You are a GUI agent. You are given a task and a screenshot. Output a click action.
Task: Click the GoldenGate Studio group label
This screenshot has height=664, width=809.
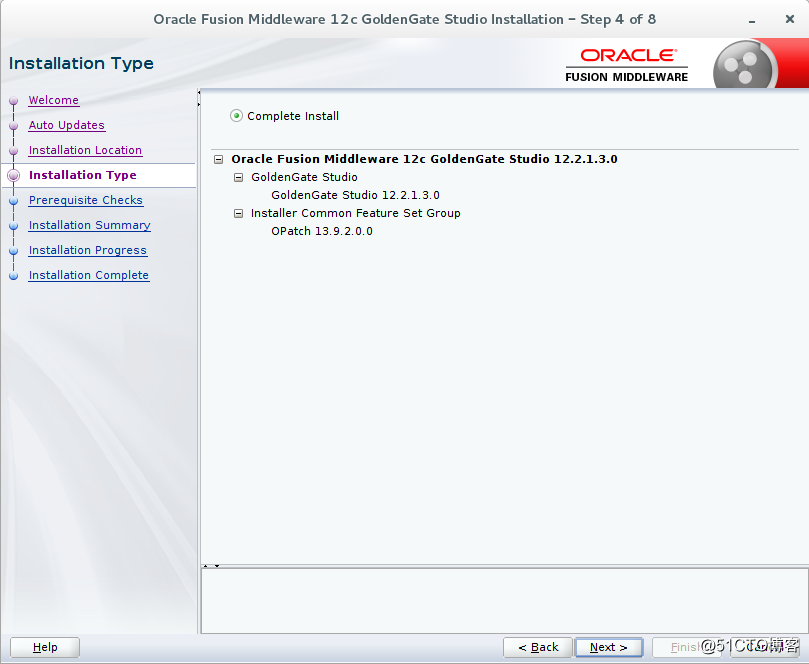tap(304, 177)
